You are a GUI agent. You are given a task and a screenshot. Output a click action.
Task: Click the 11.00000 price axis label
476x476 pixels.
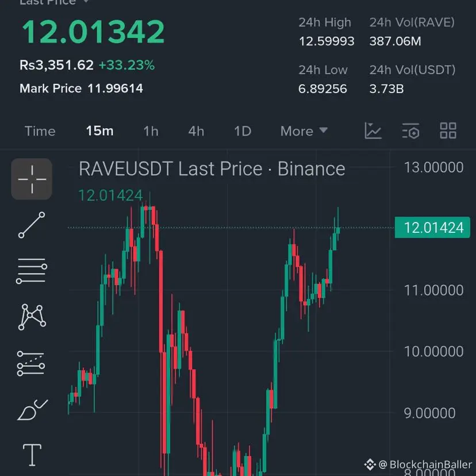point(434,290)
